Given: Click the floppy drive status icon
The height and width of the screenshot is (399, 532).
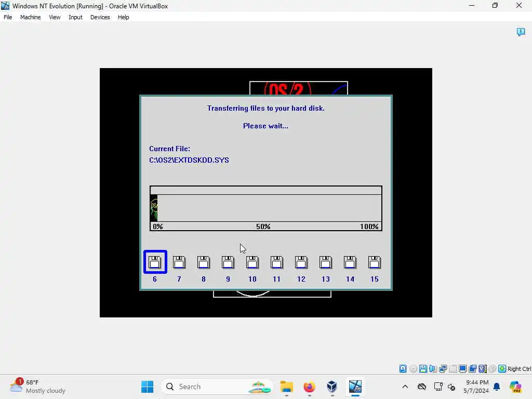Looking at the screenshot, I should [423, 368].
